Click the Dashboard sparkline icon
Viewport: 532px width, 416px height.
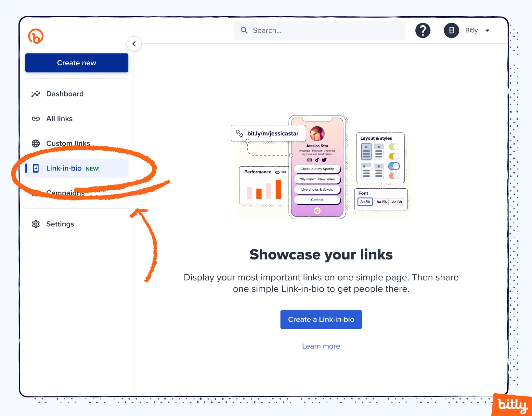(36, 94)
